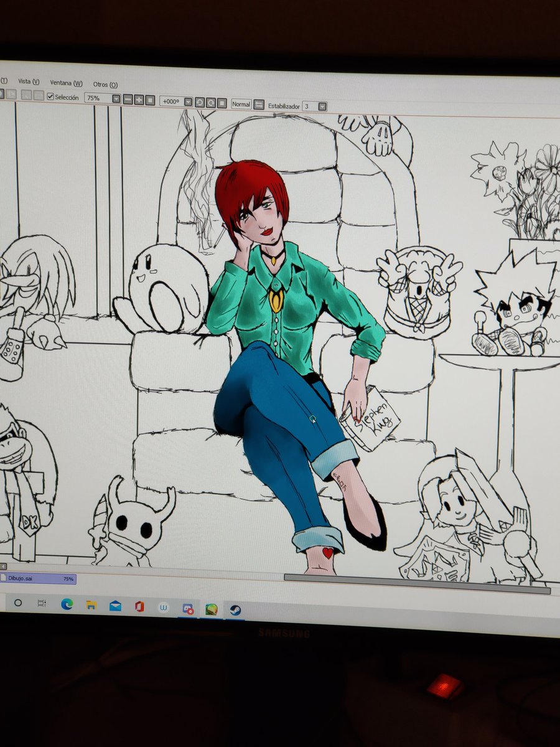The width and height of the screenshot is (560, 747).
Task: Click the horizontal scrollbar left arrow
Action: [3, 566]
